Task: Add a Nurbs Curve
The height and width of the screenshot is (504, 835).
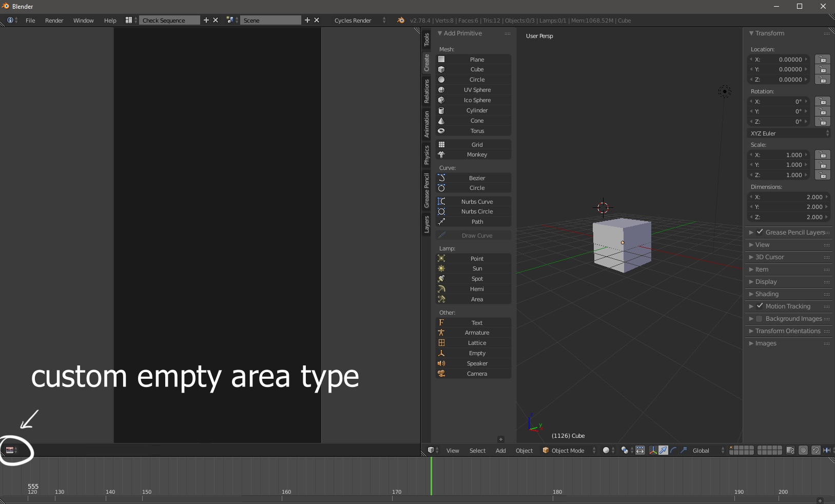Action: (x=473, y=202)
